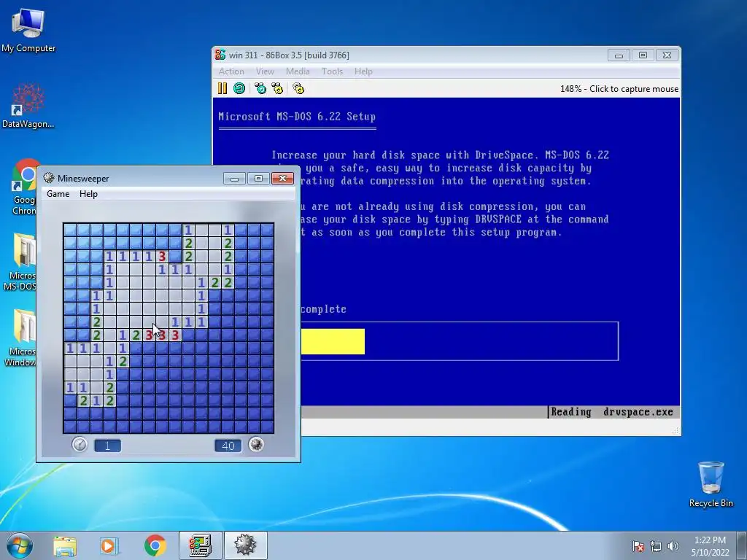
Task: Click the network icon in system tray
Action: pyautogui.click(x=656, y=546)
